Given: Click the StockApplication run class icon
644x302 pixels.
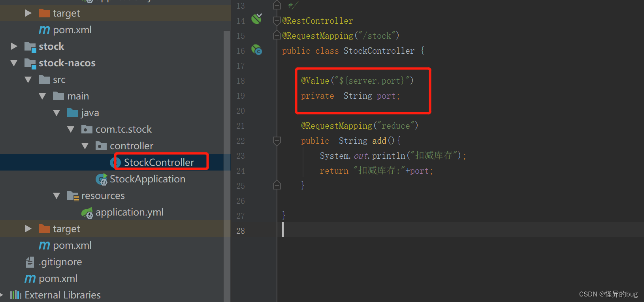Looking at the screenshot, I should tap(102, 179).
